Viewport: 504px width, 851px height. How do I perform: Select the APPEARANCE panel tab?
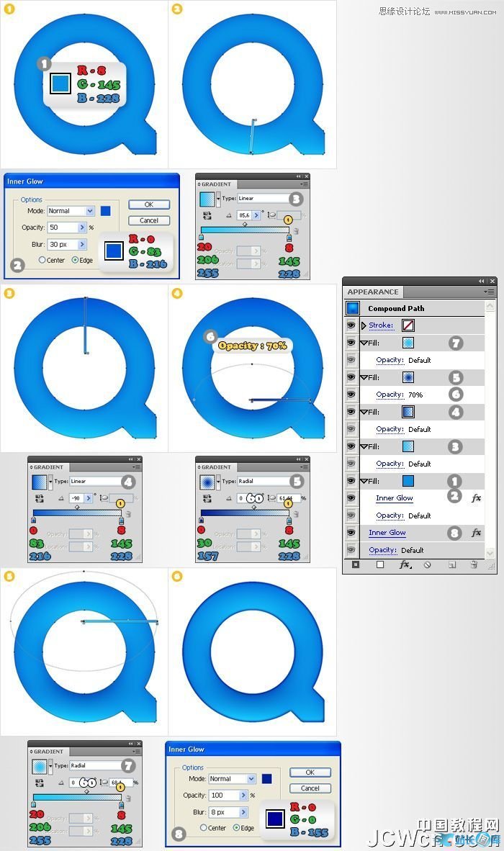(x=372, y=292)
